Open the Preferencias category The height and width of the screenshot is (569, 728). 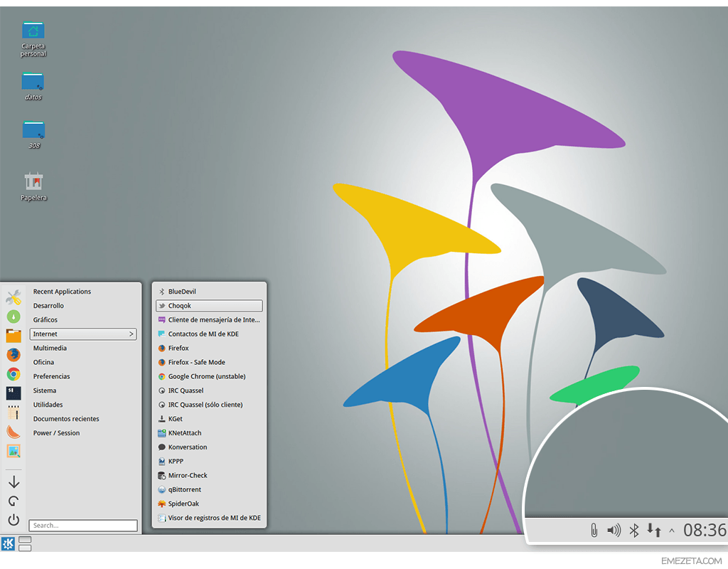click(x=83, y=377)
